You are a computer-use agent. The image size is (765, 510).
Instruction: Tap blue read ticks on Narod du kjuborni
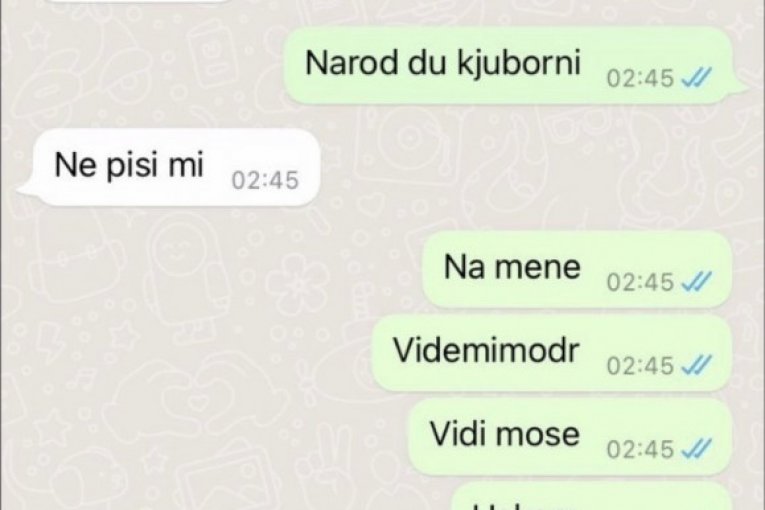(x=697, y=78)
